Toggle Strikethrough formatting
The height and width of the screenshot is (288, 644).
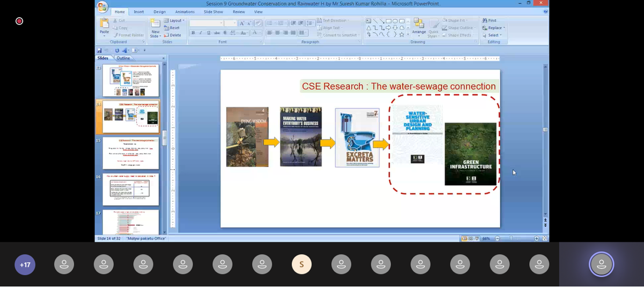[x=217, y=33]
